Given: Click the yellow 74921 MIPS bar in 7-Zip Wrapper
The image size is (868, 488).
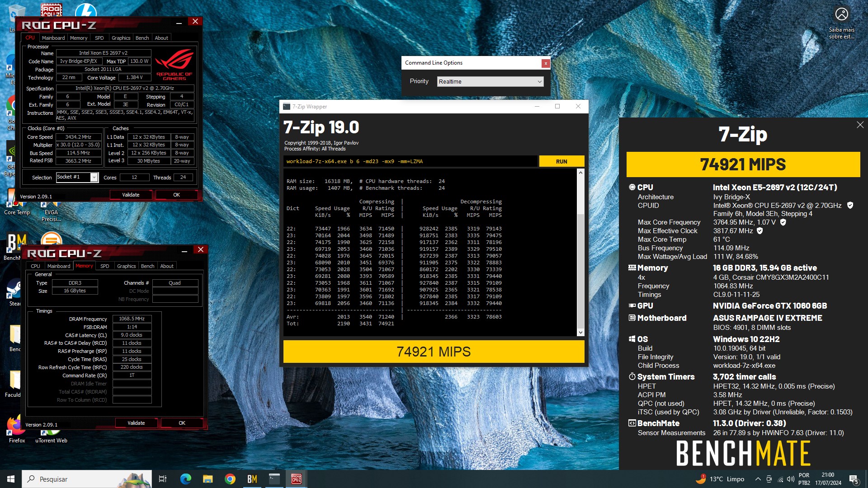Looking at the screenshot, I should 434,352.
